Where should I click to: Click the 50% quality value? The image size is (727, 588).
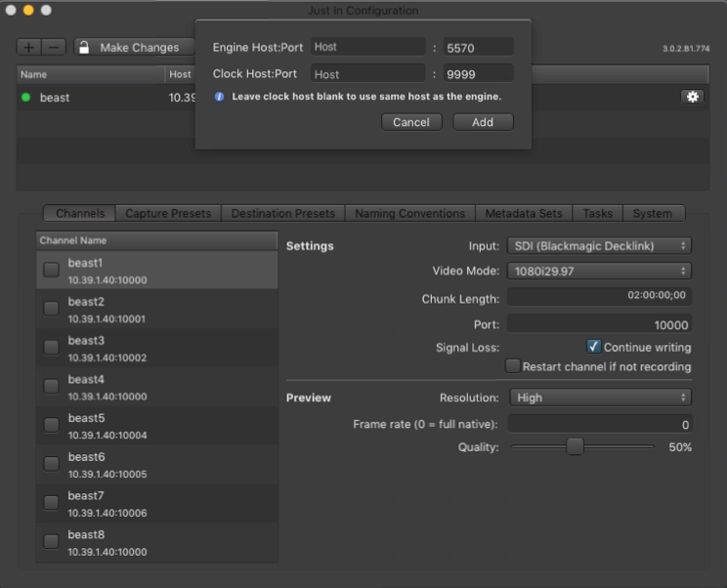pyautogui.click(x=680, y=447)
